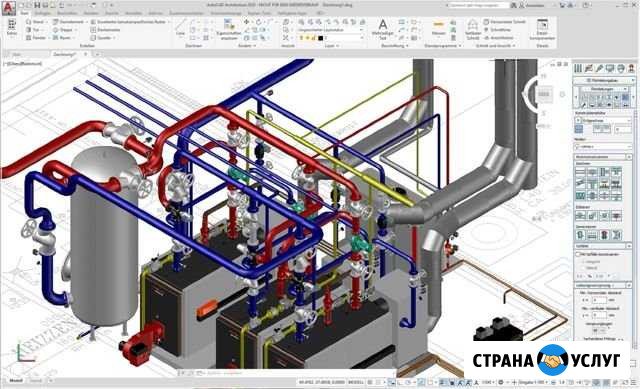Viewport: 640px width, 389px height.
Task: Choose the Fenster (window) tool
Action: click(36, 38)
